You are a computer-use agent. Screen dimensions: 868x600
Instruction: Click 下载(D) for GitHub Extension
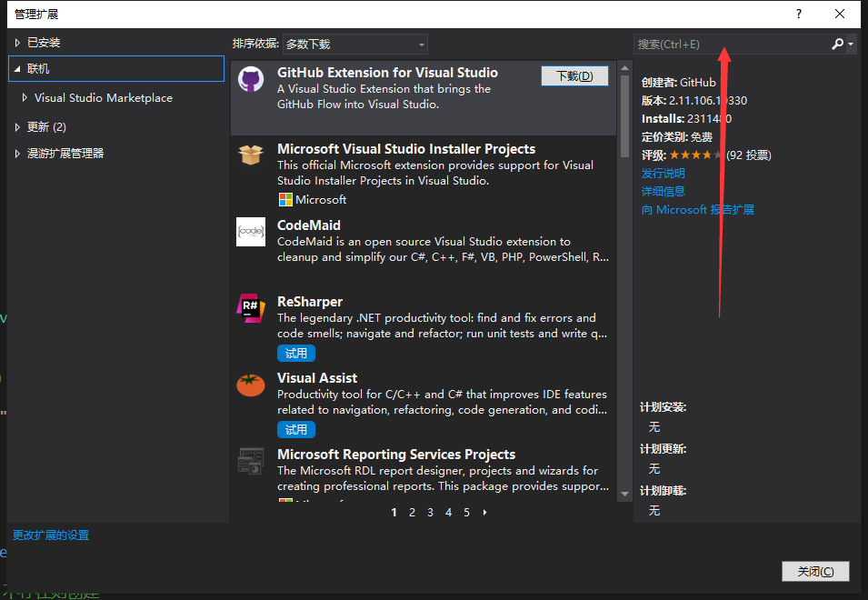click(574, 75)
